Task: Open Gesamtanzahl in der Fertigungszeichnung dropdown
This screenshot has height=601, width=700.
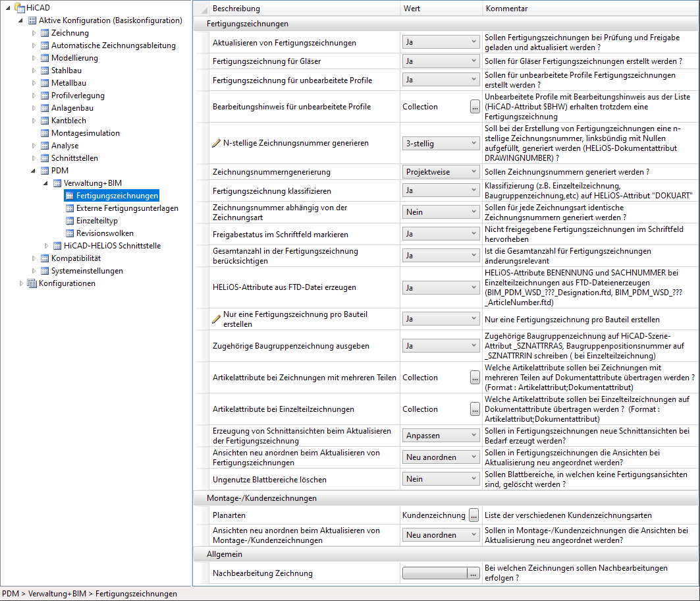Action: 441,255
